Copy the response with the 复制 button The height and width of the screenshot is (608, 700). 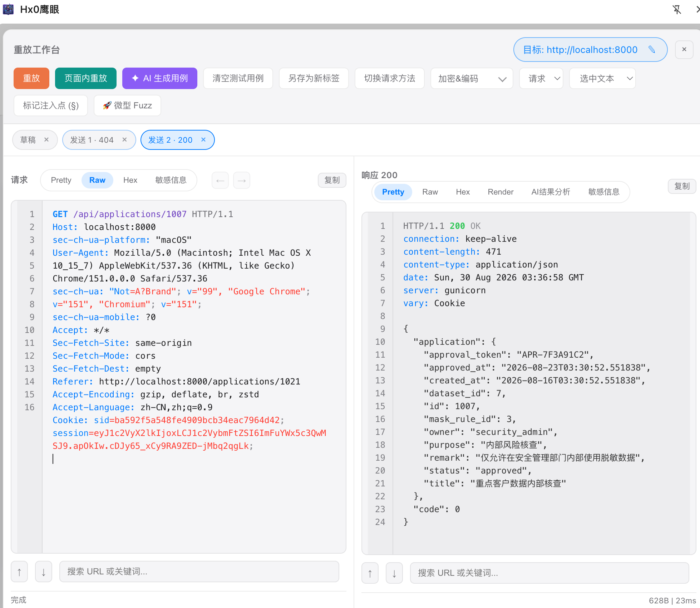(682, 186)
